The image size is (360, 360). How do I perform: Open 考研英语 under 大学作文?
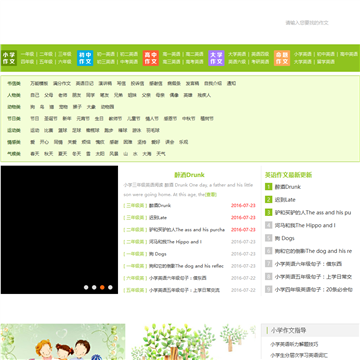260,62
